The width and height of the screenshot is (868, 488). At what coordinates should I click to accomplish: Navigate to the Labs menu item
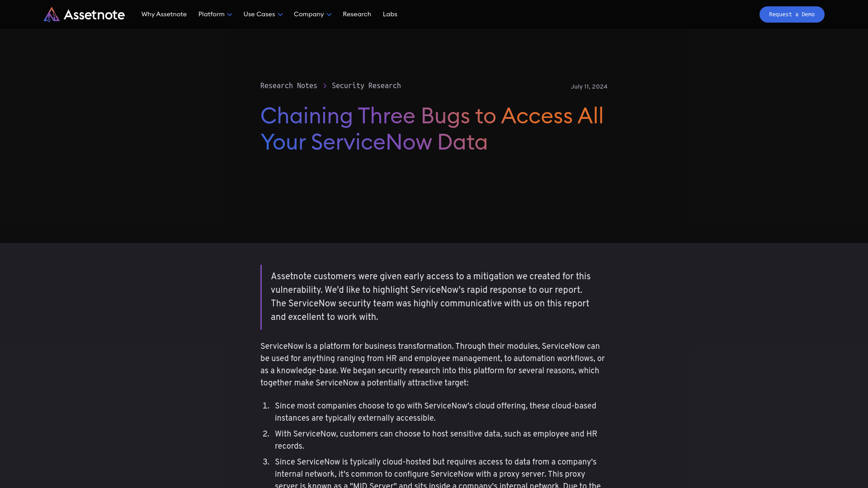point(390,14)
